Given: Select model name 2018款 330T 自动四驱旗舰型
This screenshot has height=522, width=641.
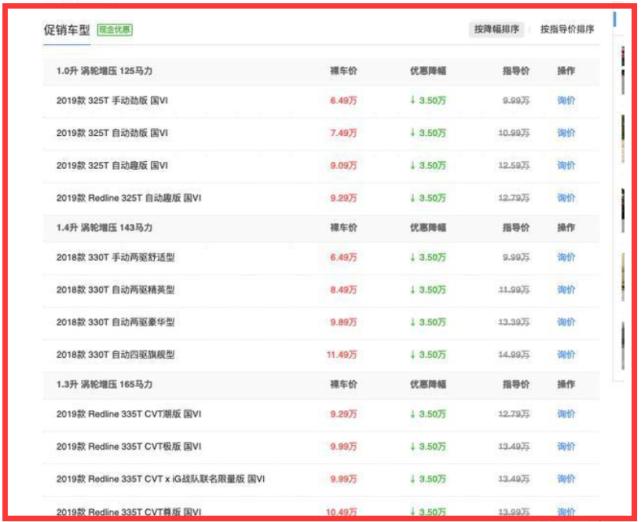Looking at the screenshot, I should pyautogui.click(x=115, y=354).
